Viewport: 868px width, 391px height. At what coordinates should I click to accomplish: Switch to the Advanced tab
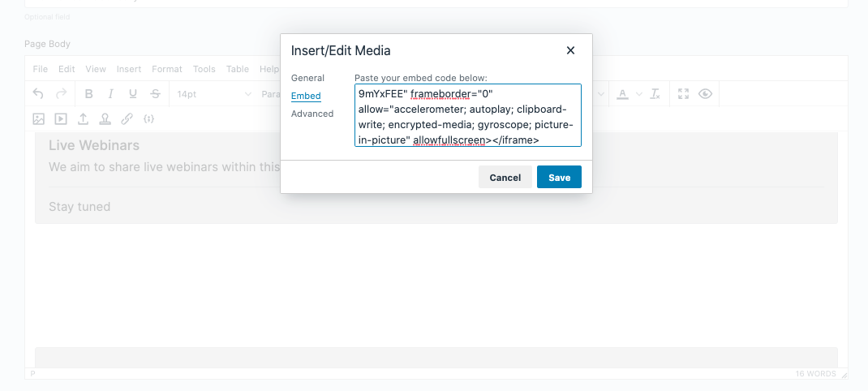point(312,114)
